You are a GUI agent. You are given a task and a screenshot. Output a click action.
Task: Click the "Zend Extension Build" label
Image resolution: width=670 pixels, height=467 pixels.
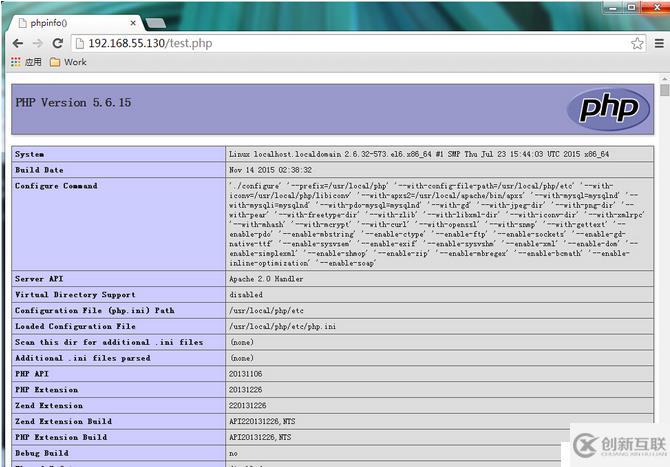coord(63,421)
